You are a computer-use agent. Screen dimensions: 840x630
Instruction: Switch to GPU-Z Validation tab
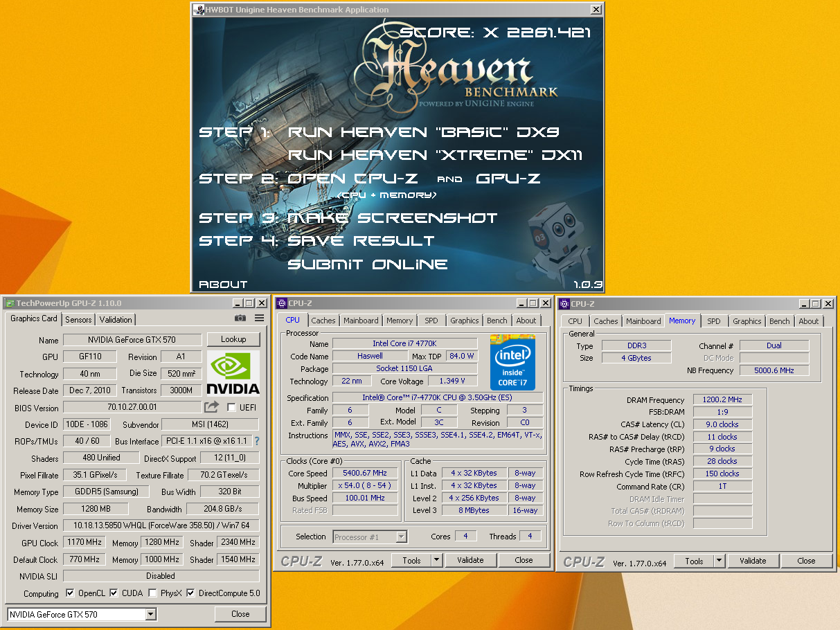pyautogui.click(x=116, y=319)
